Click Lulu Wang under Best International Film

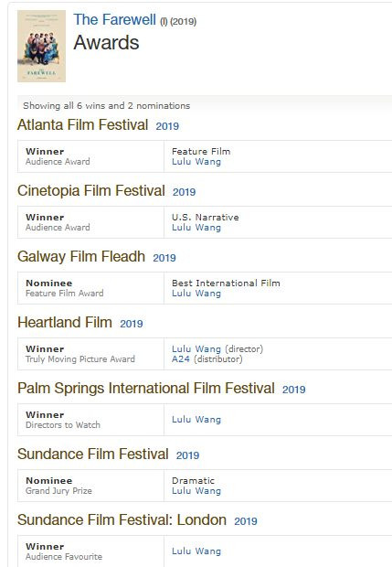[x=196, y=294]
